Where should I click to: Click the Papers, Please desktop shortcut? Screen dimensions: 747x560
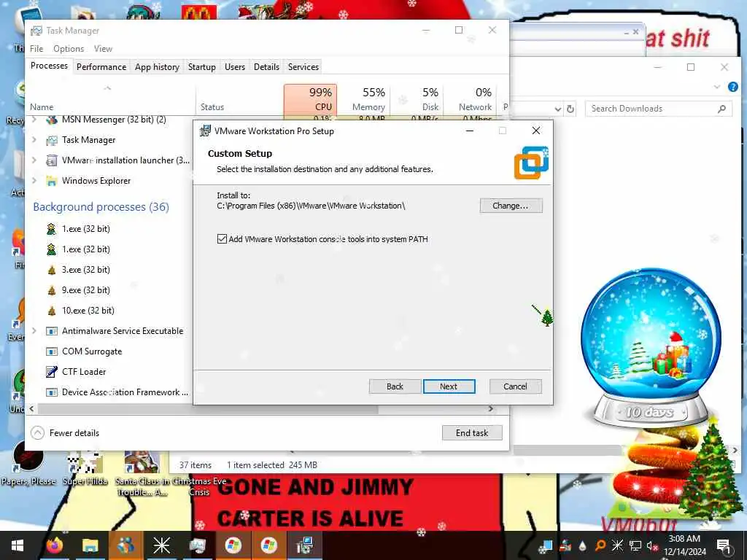click(x=28, y=464)
